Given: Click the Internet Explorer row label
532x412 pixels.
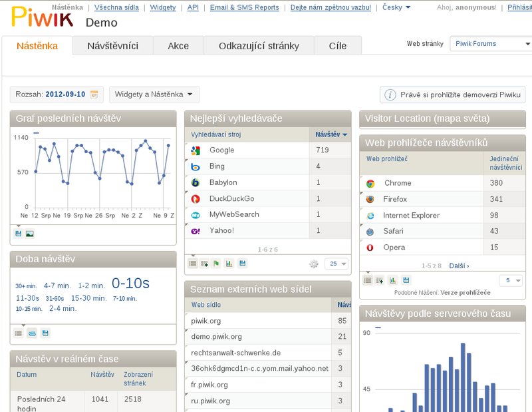Looking at the screenshot, I should tap(411, 216).
